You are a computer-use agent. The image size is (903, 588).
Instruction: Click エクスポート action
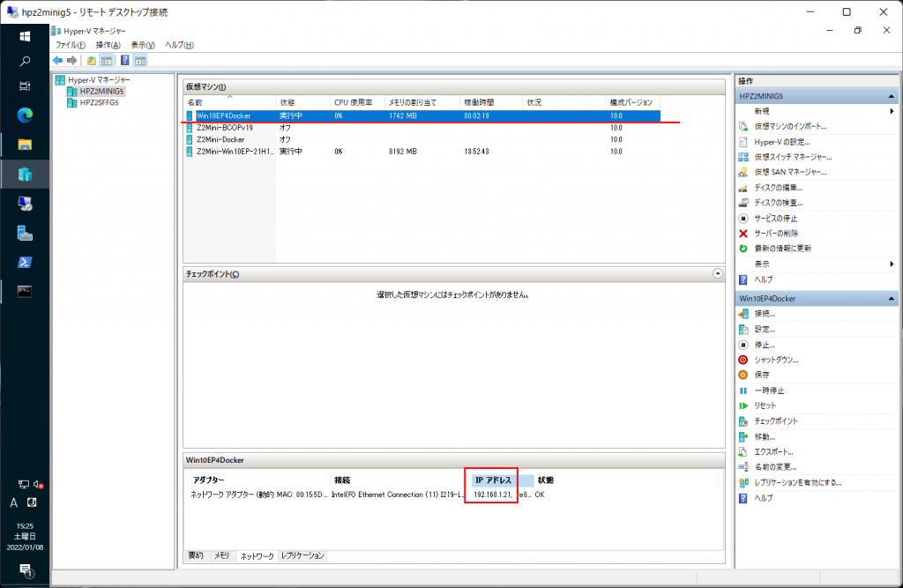[773, 451]
